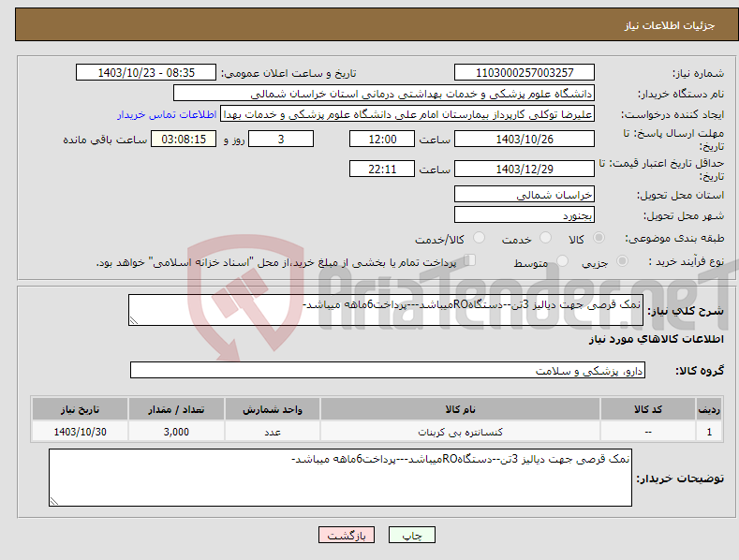Viewport: 739px width, 560px height.
Task: Click the تاریخ نیاز column header
Action: 80,409
